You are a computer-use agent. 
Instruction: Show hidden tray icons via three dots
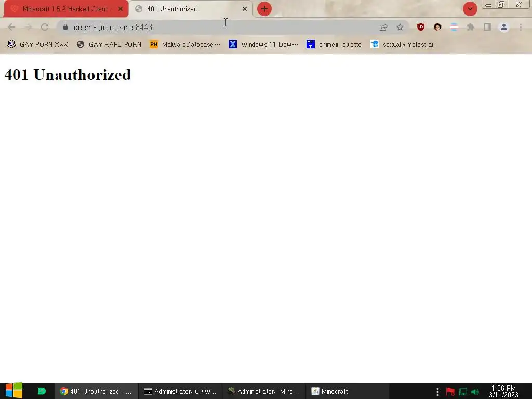[437, 392]
